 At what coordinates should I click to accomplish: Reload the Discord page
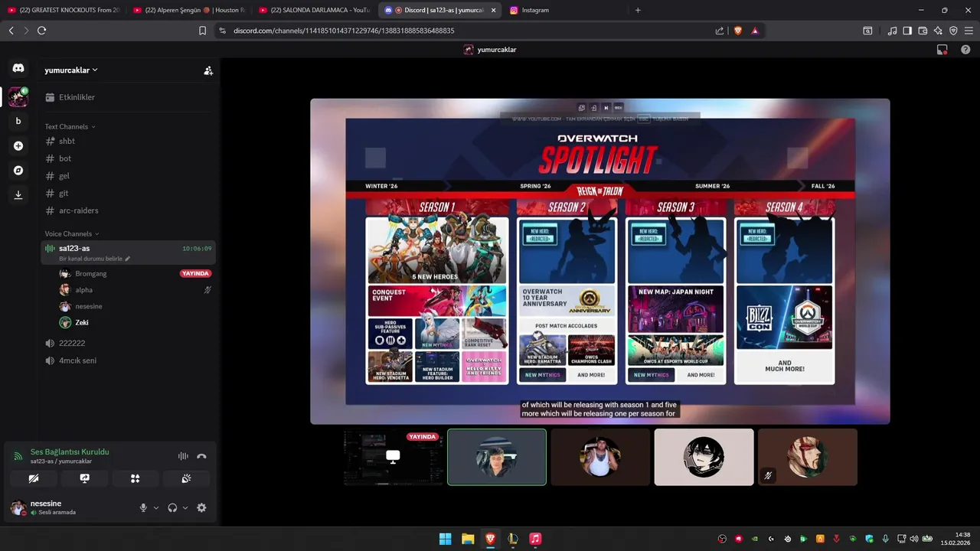point(41,31)
